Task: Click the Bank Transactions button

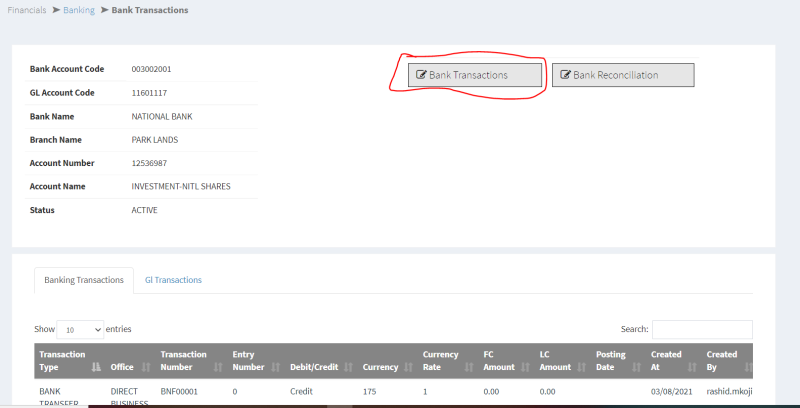Action: (475, 75)
